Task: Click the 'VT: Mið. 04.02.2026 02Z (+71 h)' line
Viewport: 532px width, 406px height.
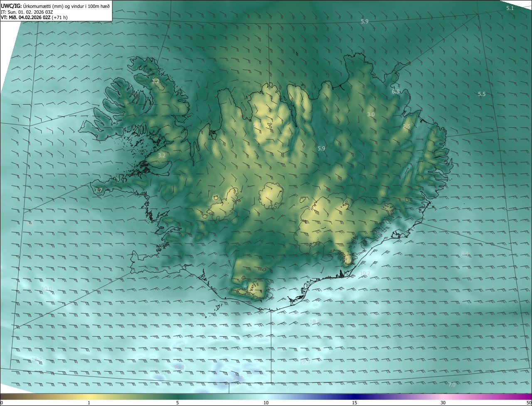Action: 34,17
